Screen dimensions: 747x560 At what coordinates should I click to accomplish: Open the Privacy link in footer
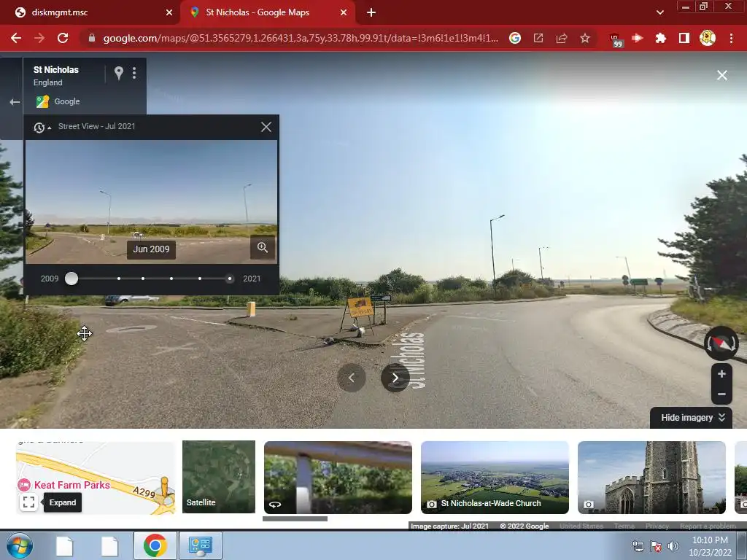(657, 526)
